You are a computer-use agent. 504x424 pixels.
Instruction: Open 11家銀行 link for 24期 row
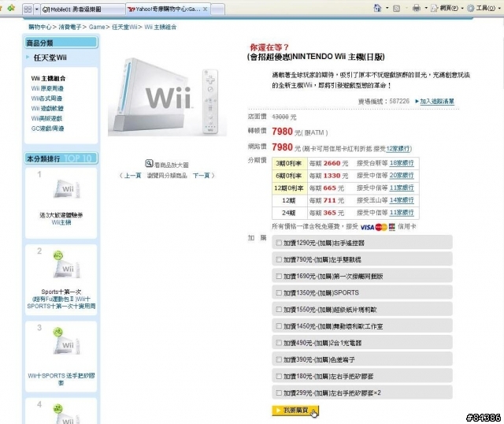coord(402,213)
